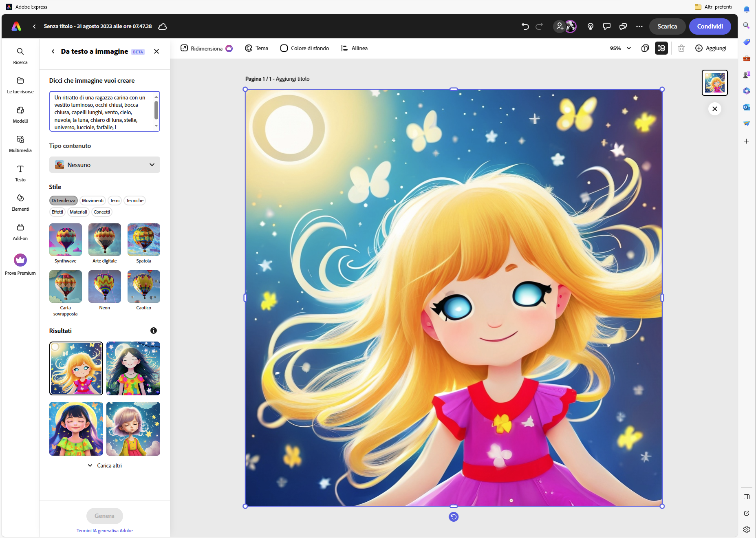Open the comments speech bubble icon
This screenshot has width=756, height=538.
tap(606, 26)
